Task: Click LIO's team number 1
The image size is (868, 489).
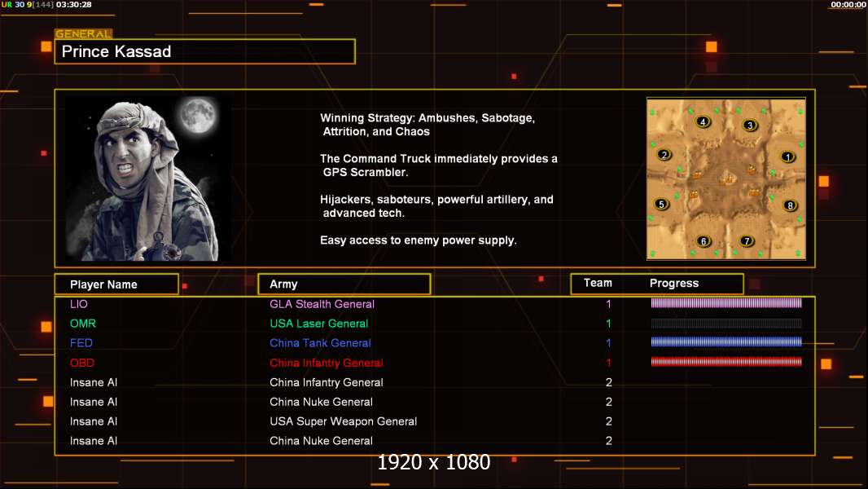Action: 608,304
